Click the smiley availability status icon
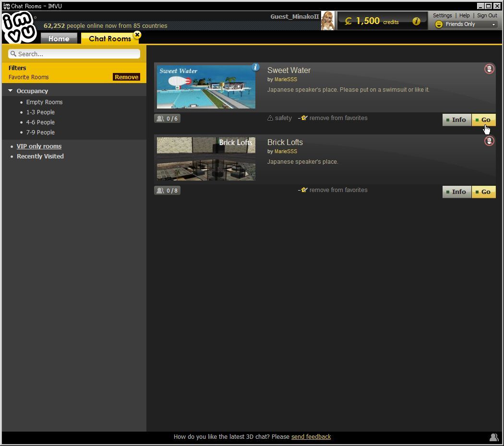This screenshot has height=446, width=504. 438,24
